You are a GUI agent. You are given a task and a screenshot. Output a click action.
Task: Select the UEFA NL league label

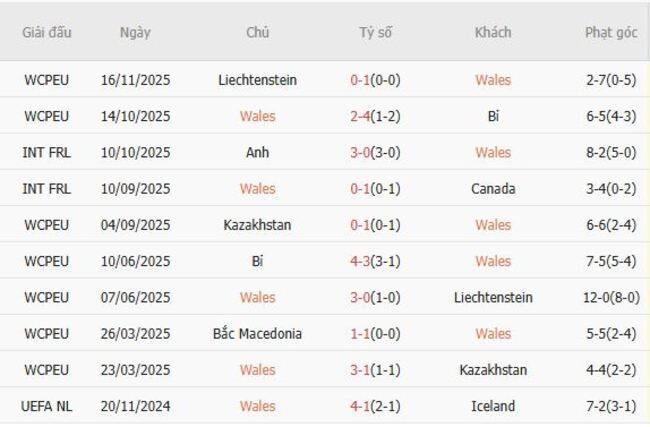tap(47, 406)
